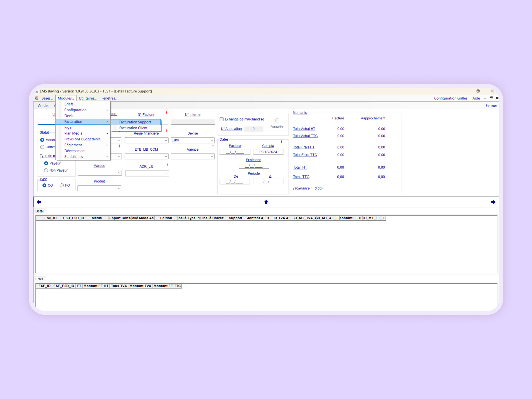
Task: Click Configuration Grilles in the top bar
Action: click(451, 98)
